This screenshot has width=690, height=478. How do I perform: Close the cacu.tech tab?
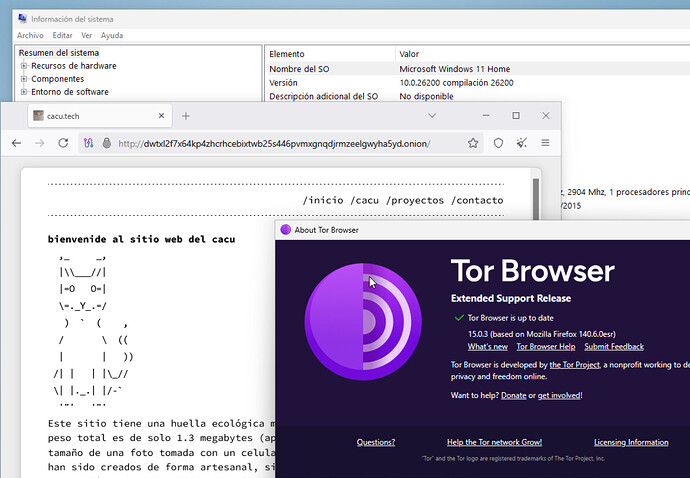(161, 116)
